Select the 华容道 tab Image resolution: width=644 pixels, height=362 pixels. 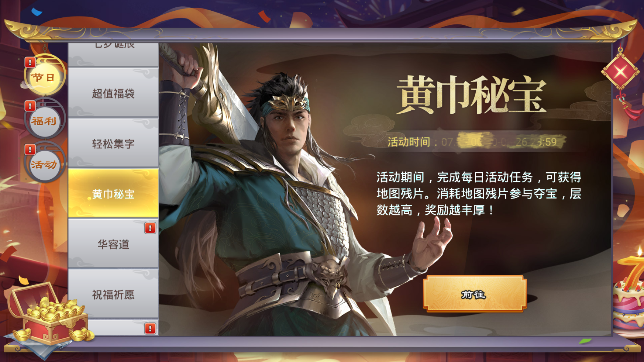113,244
